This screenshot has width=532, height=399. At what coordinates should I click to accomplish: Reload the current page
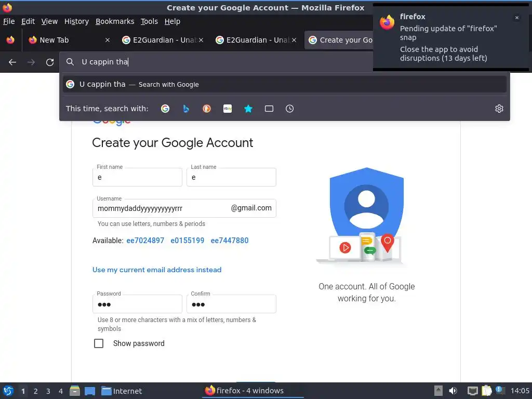coord(50,62)
